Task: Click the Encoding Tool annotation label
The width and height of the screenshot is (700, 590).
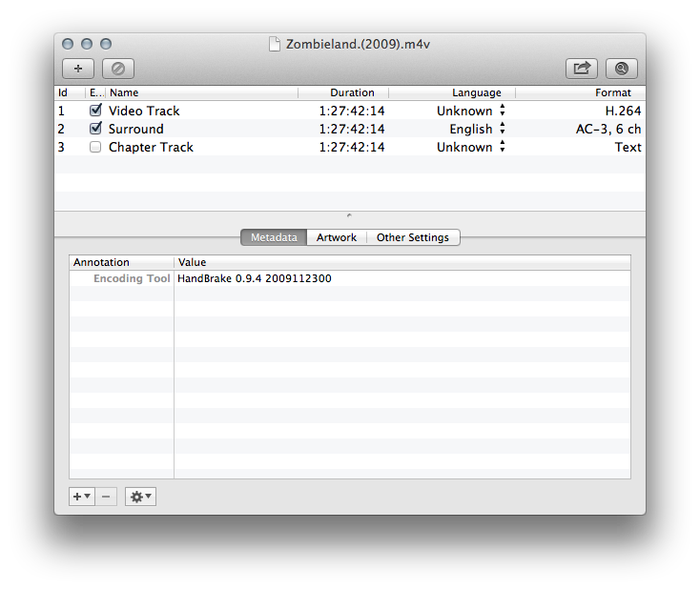Action: (132, 278)
